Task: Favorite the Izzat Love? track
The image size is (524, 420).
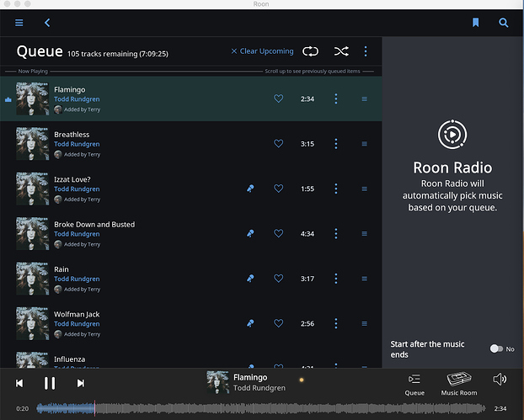Action: pyautogui.click(x=278, y=189)
